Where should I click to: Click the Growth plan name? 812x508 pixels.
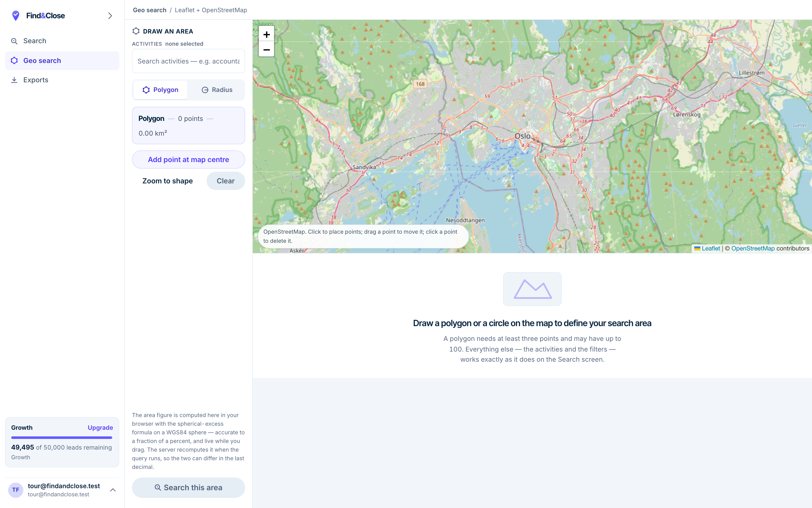point(22,428)
